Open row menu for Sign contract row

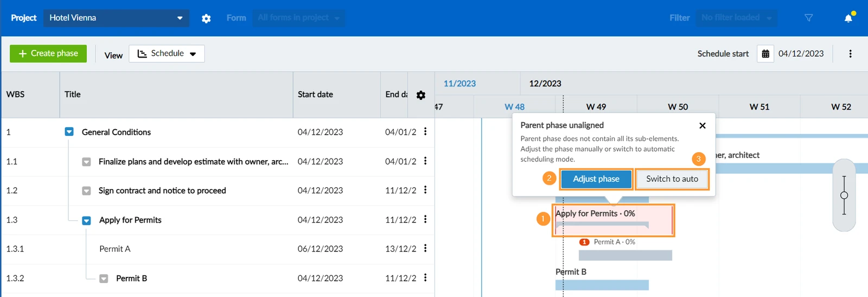click(x=425, y=190)
